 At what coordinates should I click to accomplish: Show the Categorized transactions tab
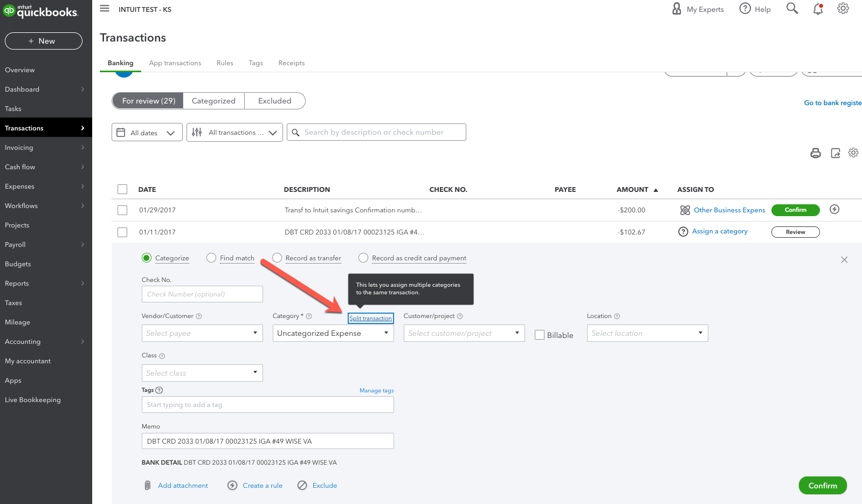(x=213, y=101)
